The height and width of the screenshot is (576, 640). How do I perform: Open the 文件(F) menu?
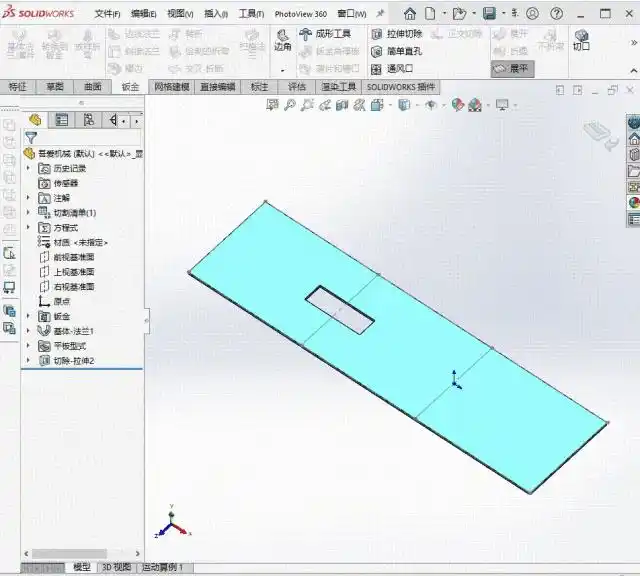108,14
